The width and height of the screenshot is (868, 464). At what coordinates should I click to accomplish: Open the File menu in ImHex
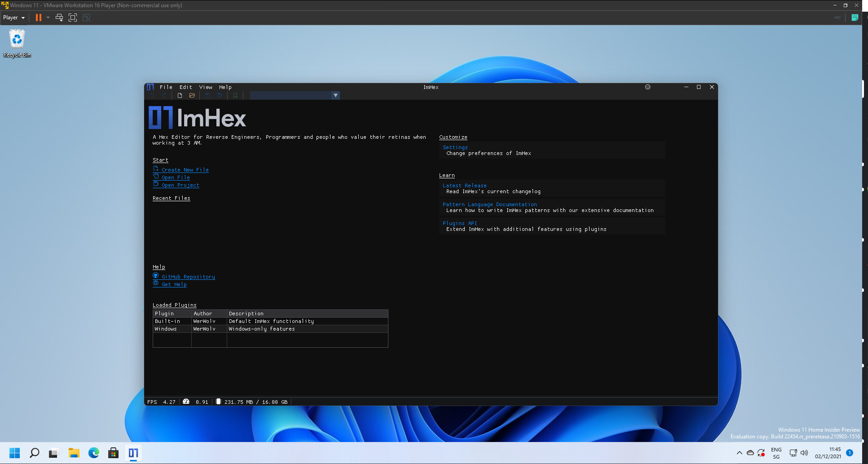pos(166,87)
